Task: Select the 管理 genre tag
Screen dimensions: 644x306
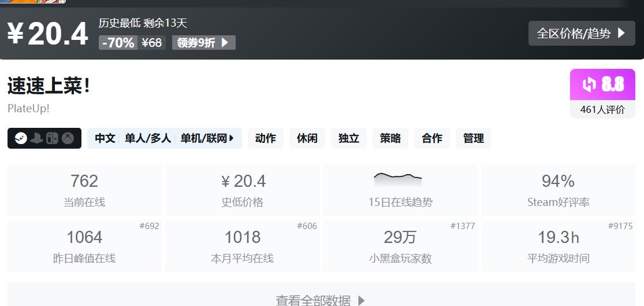Action: 473,138
